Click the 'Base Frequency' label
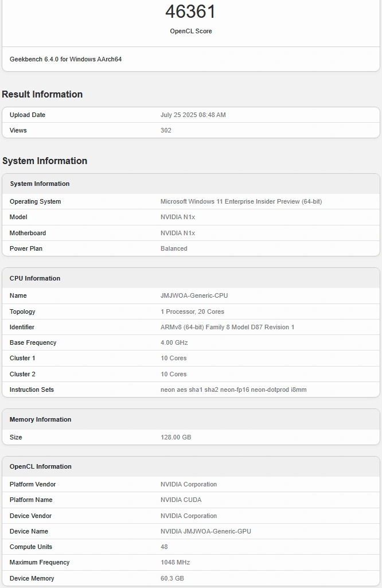 click(x=33, y=342)
